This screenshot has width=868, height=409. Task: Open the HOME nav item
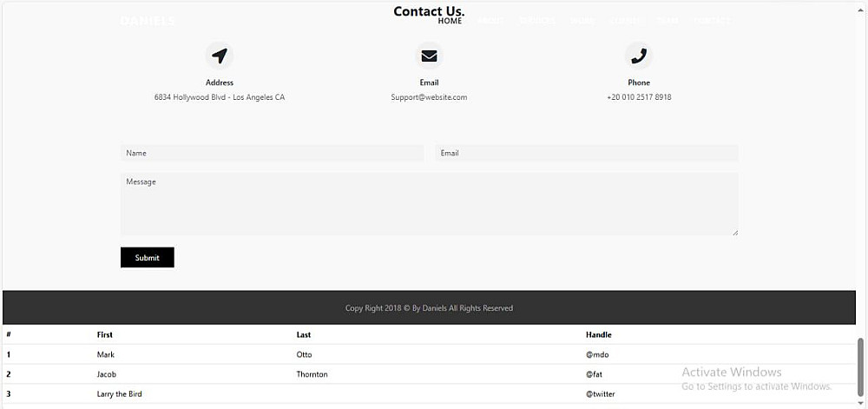click(450, 21)
